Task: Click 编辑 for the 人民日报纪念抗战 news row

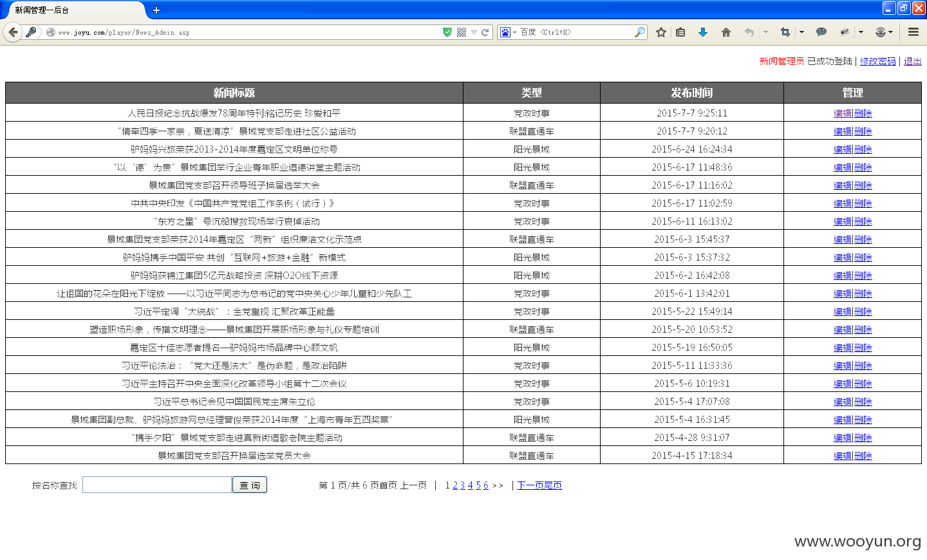Action: point(843,113)
